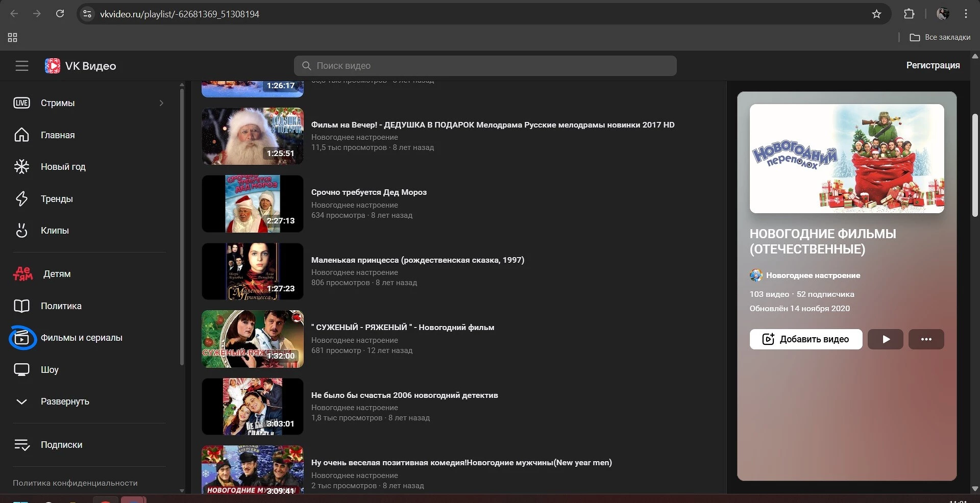The width and height of the screenshot is (980, 503).
Task: Open Срочно требуется Дед Мороз thumbnail
Action: [x=252, y=204]
